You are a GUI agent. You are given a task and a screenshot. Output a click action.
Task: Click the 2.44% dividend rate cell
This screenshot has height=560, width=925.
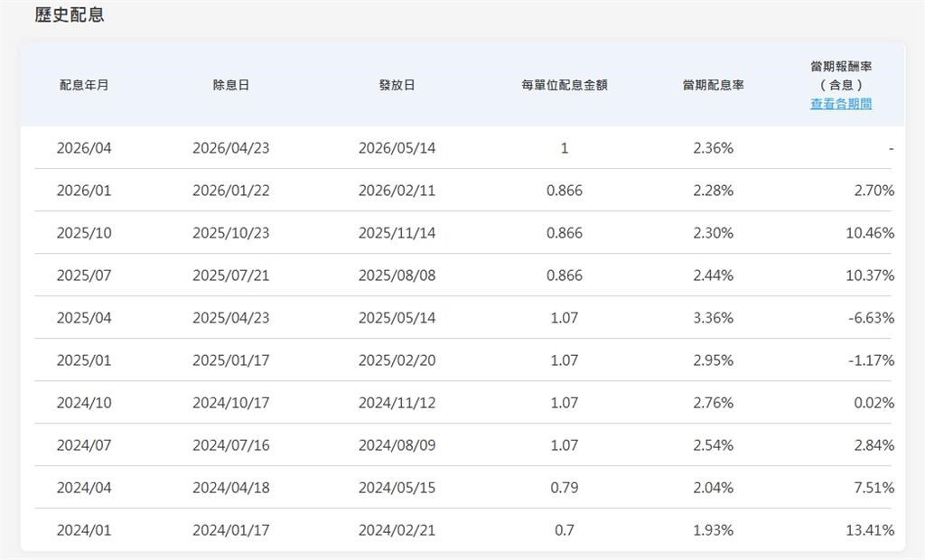[713, 275]
